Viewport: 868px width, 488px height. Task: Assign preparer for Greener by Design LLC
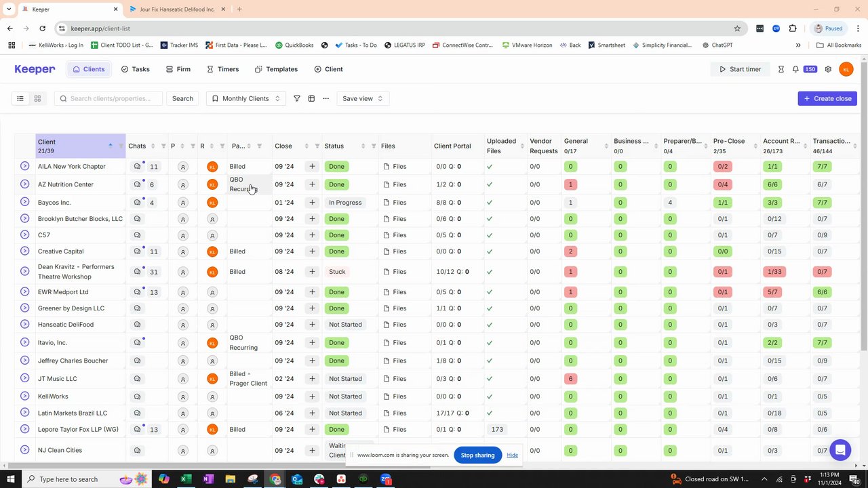click(182, 308)
